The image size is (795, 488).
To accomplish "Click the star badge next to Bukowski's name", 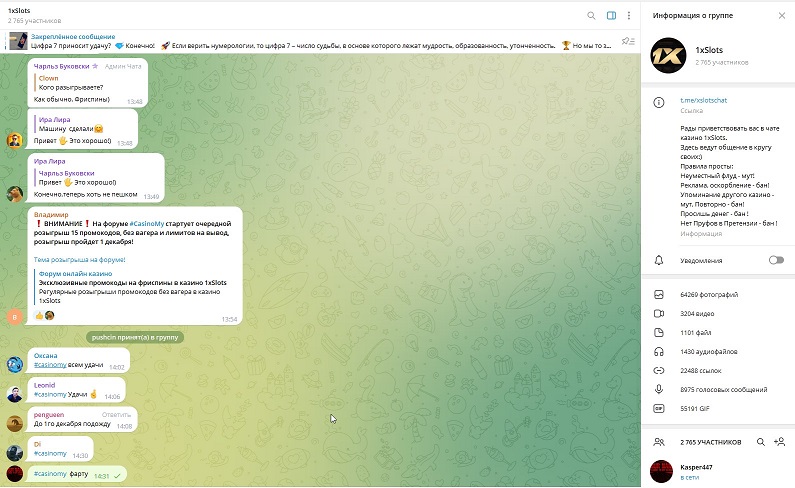I will pyautogui.click(x=95, y=66).
